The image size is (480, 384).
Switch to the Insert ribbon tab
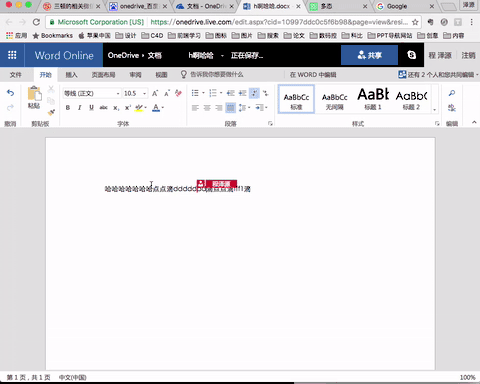click(x=71, y=75)
